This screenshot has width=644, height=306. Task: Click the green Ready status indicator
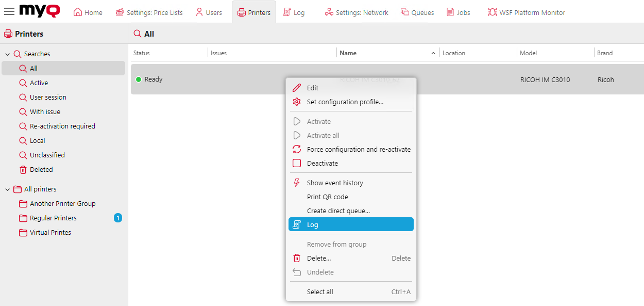coord(138,79)
